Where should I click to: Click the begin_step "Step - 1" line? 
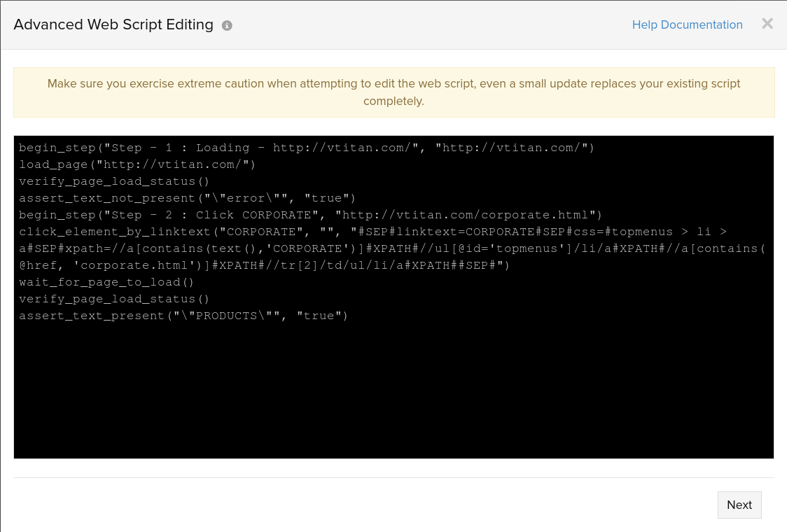pyautogui.click(x=306, y=148)
